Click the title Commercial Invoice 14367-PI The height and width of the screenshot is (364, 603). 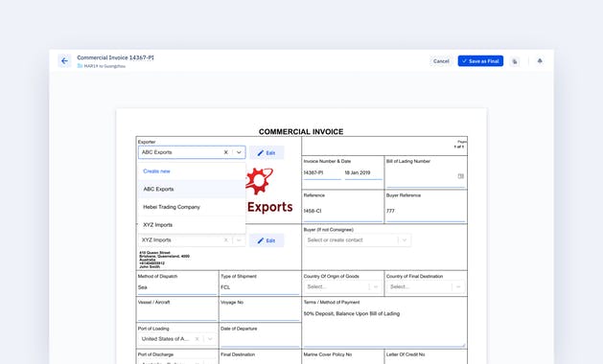115,57
